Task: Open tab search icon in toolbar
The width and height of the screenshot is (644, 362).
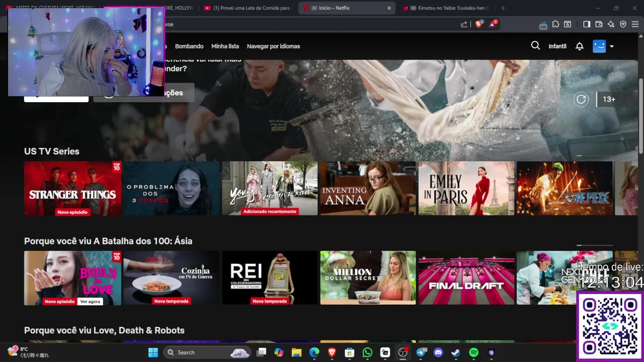Action: (x=568, y=24)
